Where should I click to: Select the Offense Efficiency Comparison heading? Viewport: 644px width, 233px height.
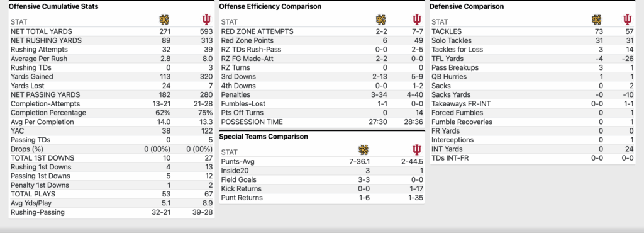click(270, 6)
